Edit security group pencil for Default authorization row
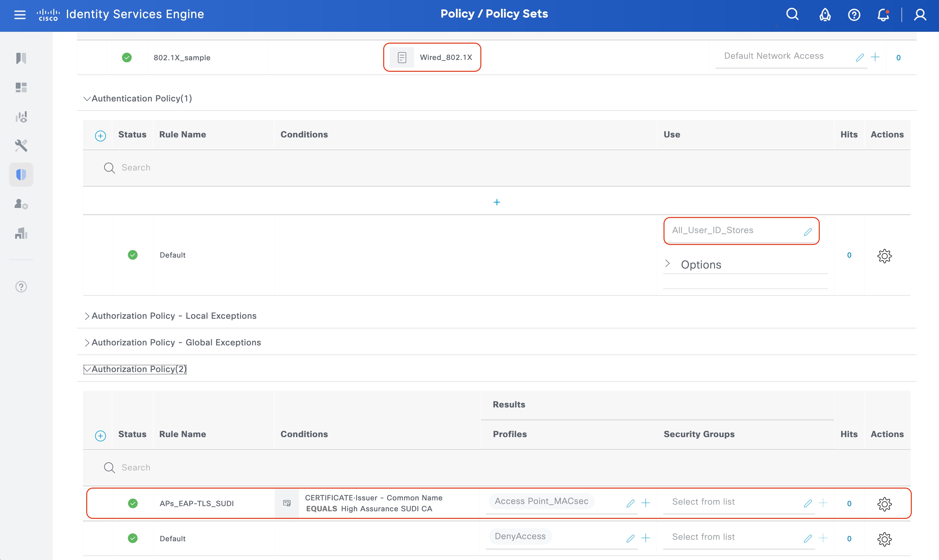Image resolution: width=939 pixels, height=560 pixels. 808,539
